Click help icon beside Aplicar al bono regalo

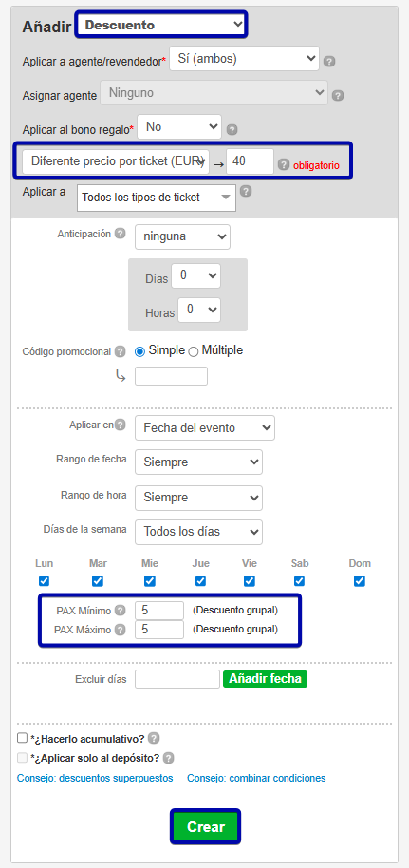click(x=232, y=129)
